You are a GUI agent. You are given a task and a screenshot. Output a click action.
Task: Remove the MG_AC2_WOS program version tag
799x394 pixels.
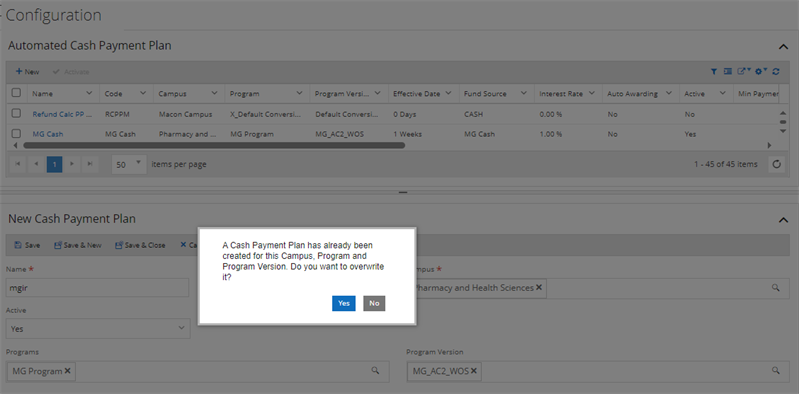[473, 371]
